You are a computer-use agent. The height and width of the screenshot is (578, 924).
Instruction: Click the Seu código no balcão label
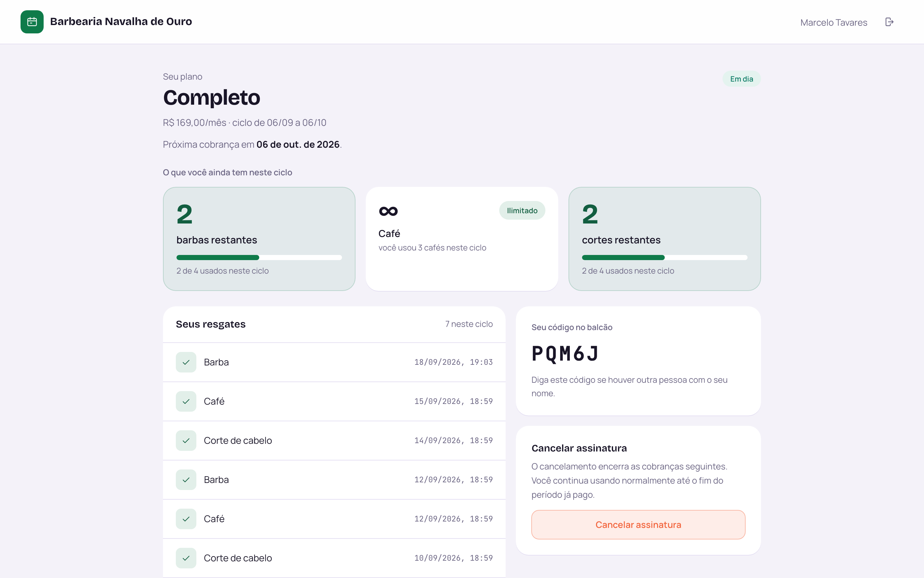(572, 327)
